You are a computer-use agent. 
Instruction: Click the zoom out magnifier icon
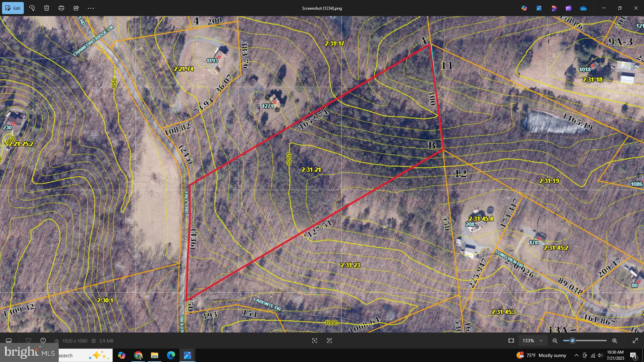point(555,341)
